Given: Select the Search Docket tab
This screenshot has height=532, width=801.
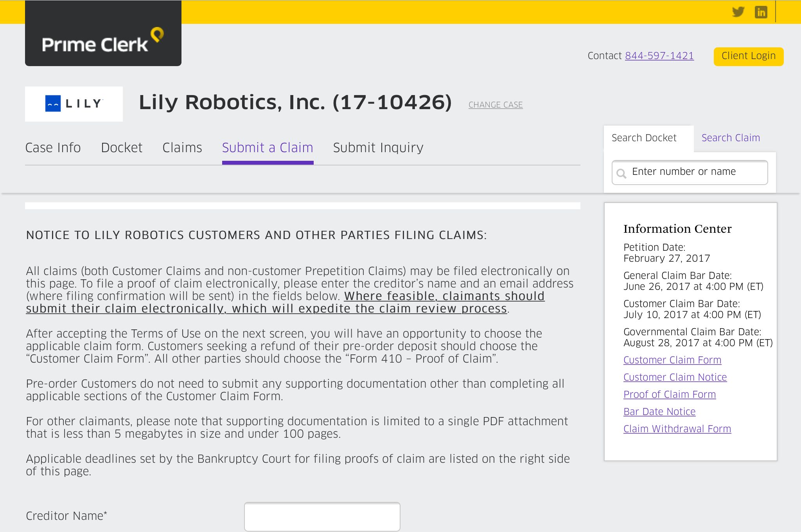Looking at the screenshot, I should pyautogui.click(x=643, y=138).
